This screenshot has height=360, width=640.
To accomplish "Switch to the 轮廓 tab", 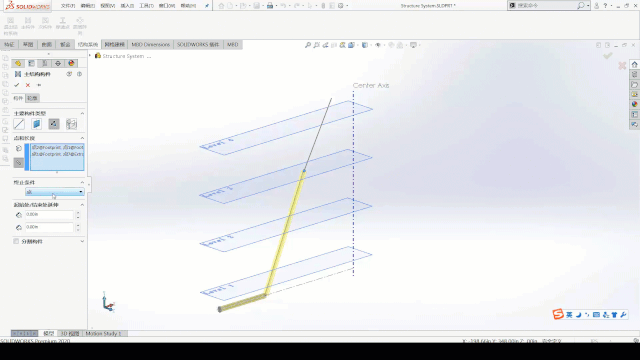I will [x=32, y=98].
